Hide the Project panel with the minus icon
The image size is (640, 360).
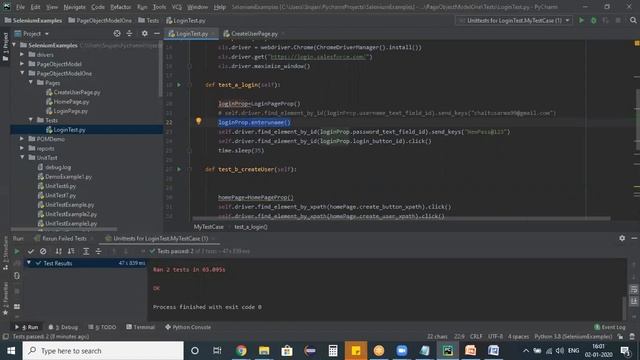click(x=157, y=33)
